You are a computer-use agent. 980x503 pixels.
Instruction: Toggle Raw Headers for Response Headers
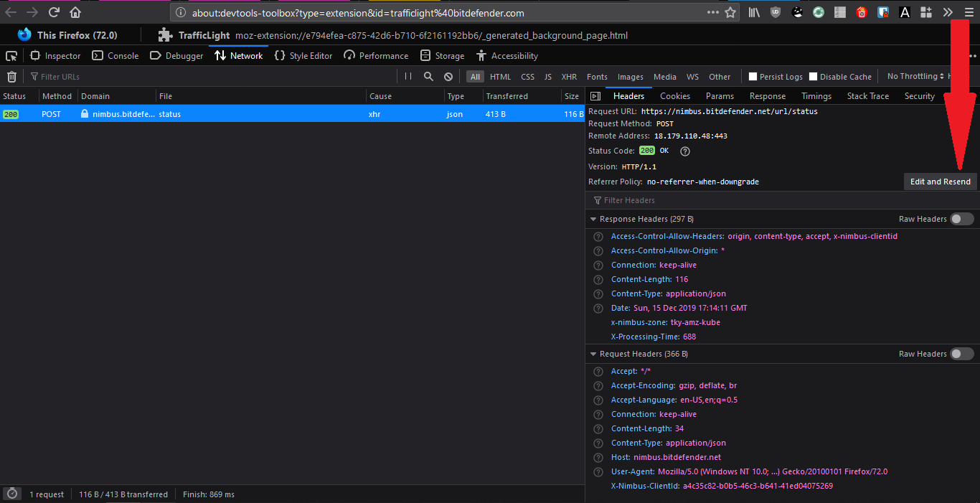pyautogui.click(x=962, y=219)
